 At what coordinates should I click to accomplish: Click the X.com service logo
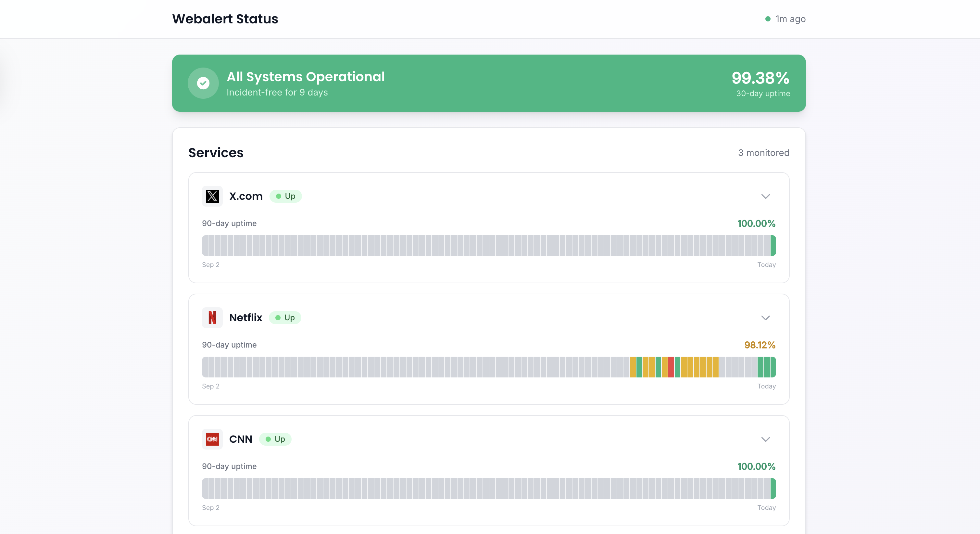pos(212,196)
